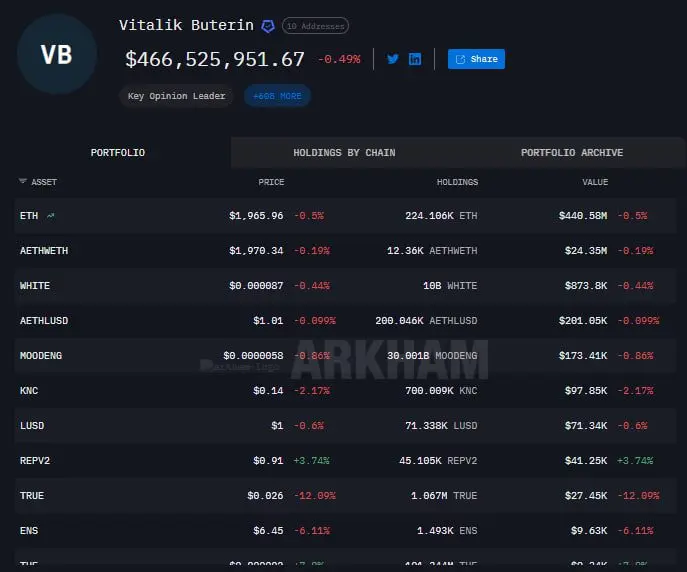
Task: Click total balance $466,525,951.67
Action: click(x=215, y=59)
